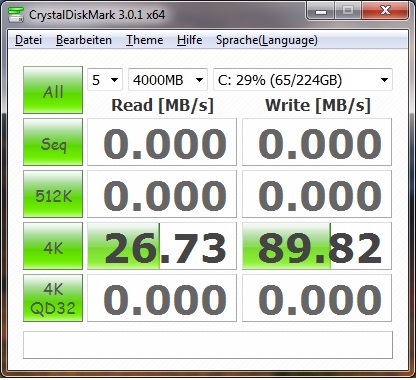Screen dimensions: 420x380
Task: Select the 4K QD32 read result 0.000
Action: click(x=162, y=298)
